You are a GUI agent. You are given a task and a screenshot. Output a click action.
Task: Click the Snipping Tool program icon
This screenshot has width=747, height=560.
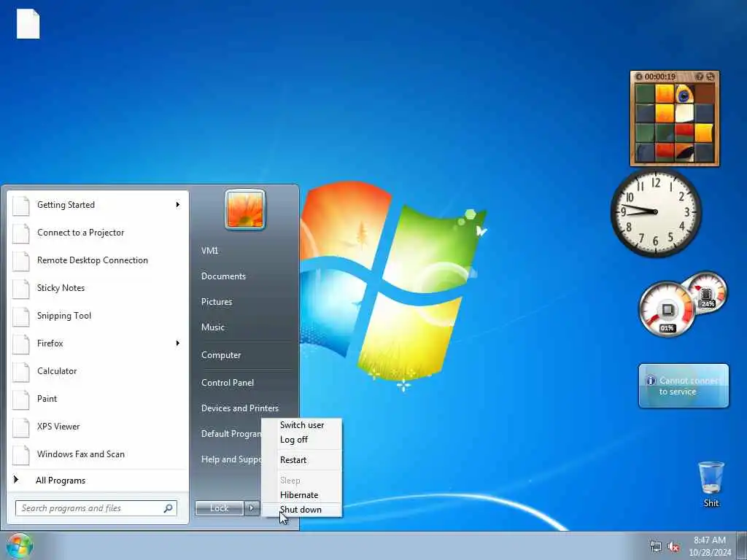pyautogui.click(x=21, y=316)
